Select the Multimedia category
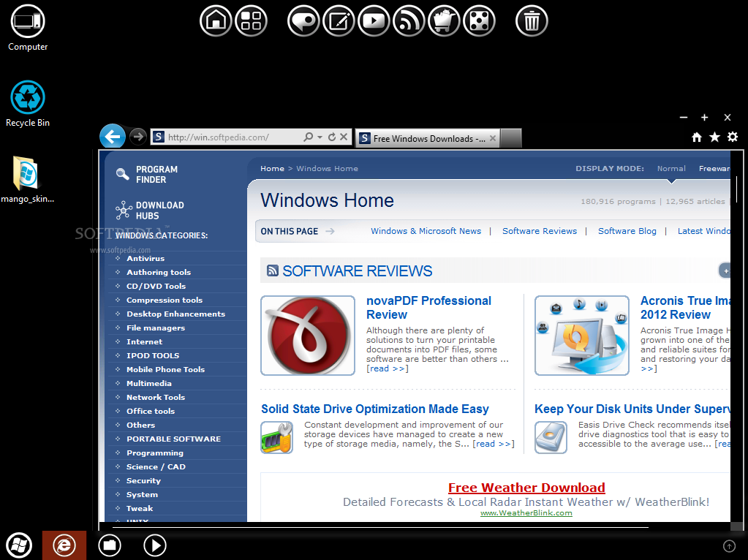 click(x=149, y=382)
